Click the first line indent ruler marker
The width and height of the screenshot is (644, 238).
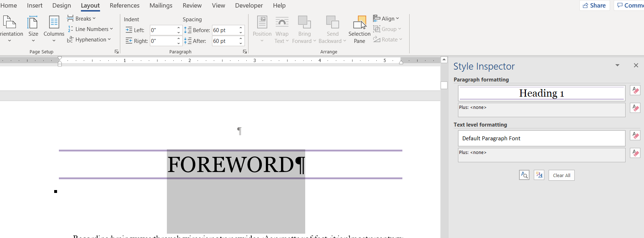(60, 58)
